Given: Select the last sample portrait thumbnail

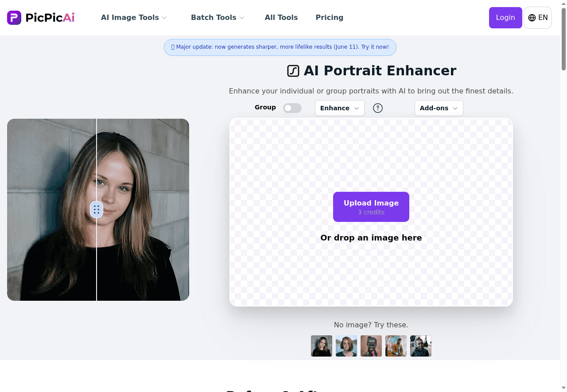Looking at the screenshot, I should pos(420,345).
